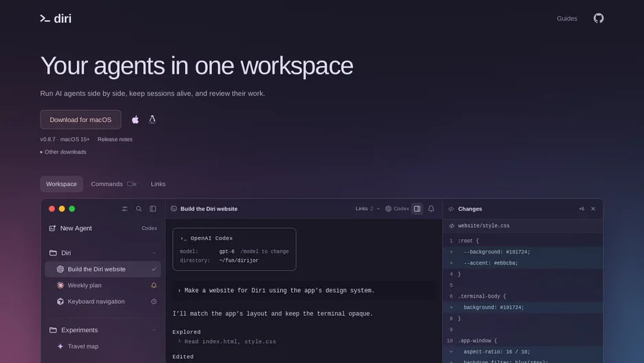Image resolution: width=644 pixels, height=363 pixels.
Task: Select the Keyboard navigation session
Action: tap(103, 301)
